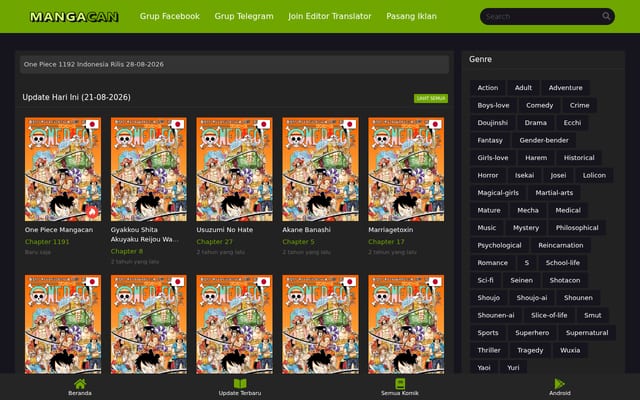Image resolution: width=640 pixels, height=400 pixels.
Task: Open Akane Banashi title link
Action: click(307, 230)
